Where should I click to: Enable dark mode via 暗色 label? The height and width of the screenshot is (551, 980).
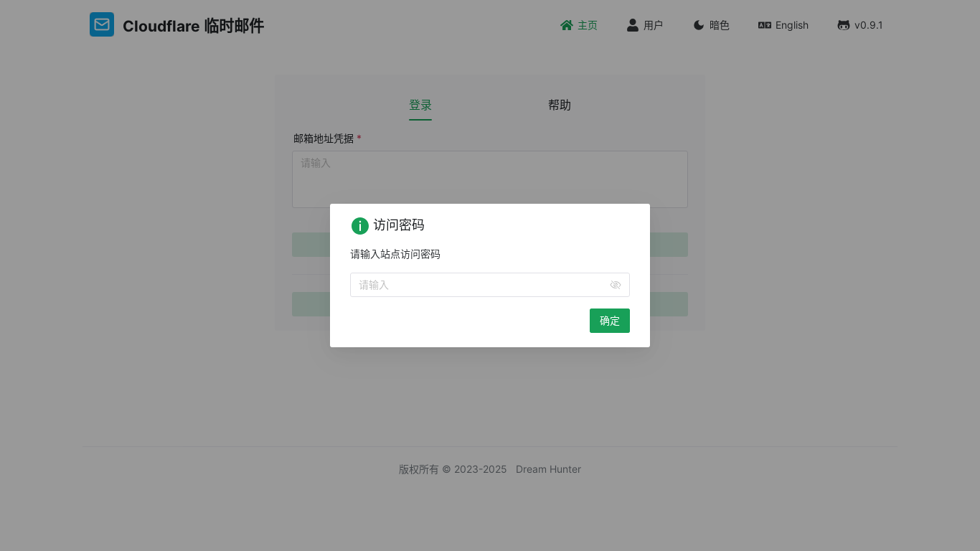tap(719, 25)
